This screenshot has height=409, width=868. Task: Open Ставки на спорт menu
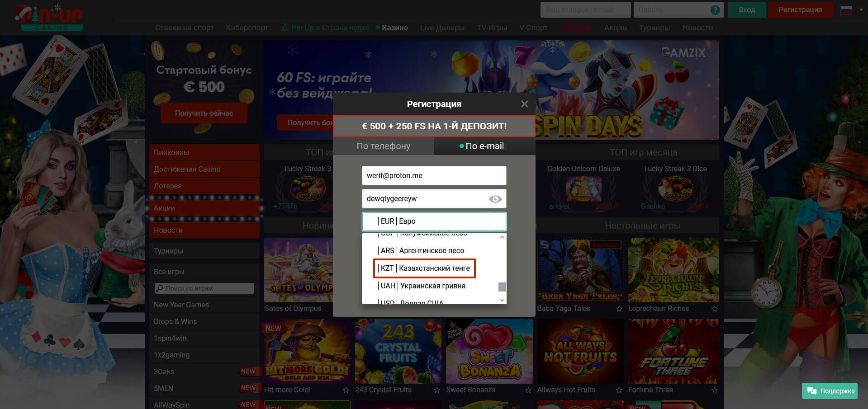[185, 28]
